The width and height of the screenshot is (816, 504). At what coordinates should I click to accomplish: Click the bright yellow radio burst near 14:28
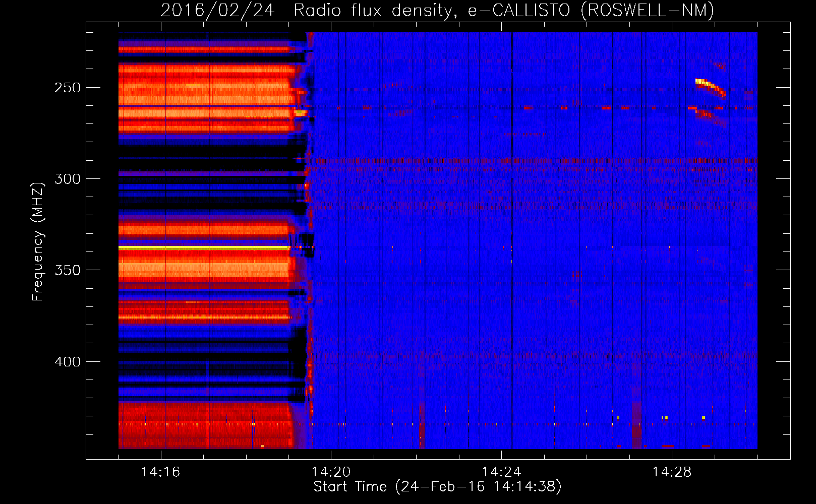tap(710, 87)
